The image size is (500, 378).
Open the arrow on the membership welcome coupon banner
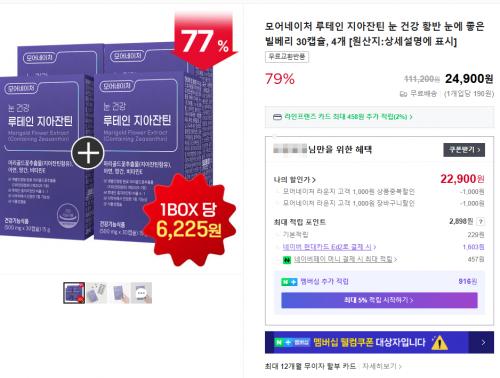(x=483, y=342)
